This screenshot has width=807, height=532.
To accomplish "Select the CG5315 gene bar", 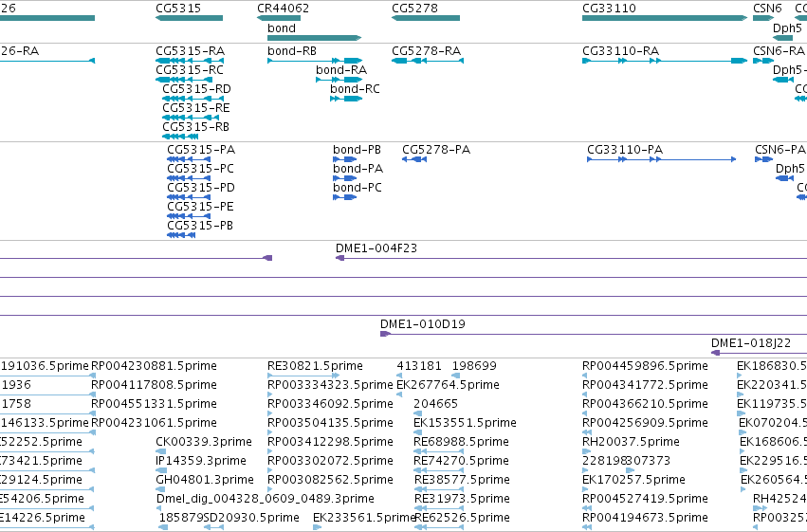I will (x=189, y=18).
